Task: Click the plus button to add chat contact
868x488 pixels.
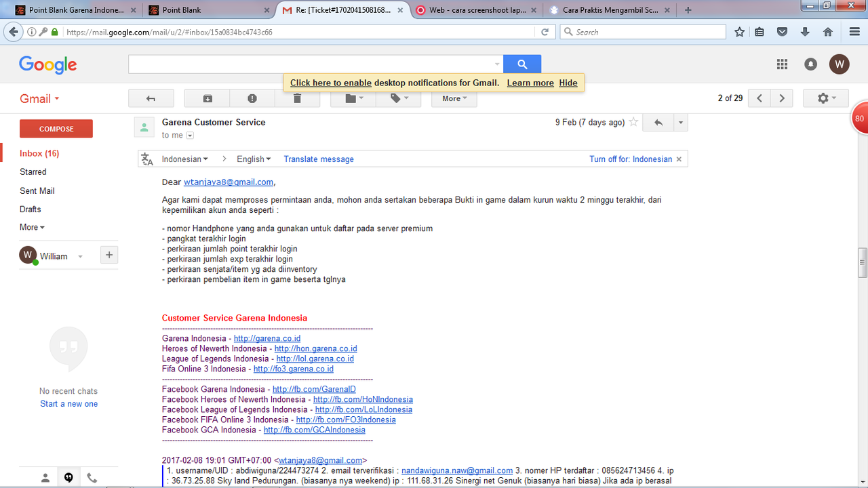Action: [x=109, y=255]
